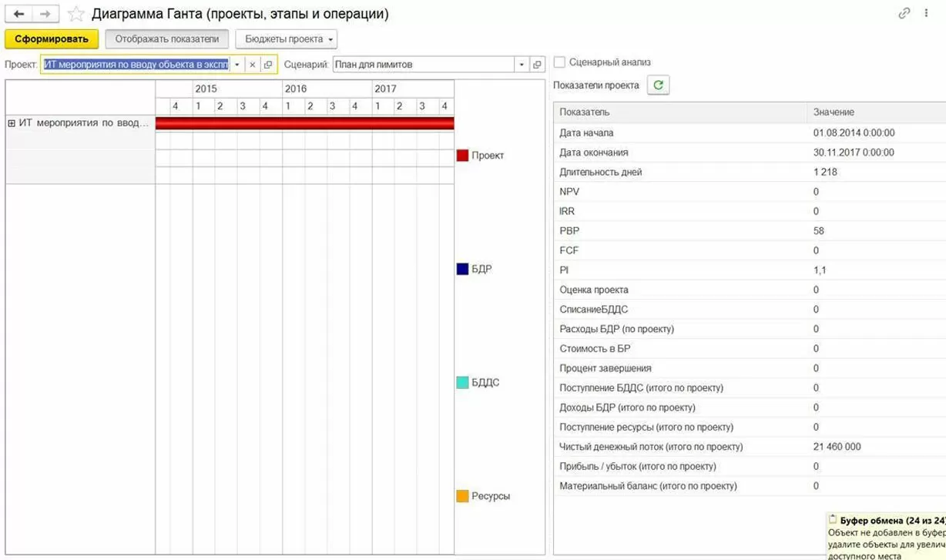Click the red Проект legend swatch
Image resolution: width=946 pixels, height=560 pixels.
pyautogui.click(x=462, y=156)
